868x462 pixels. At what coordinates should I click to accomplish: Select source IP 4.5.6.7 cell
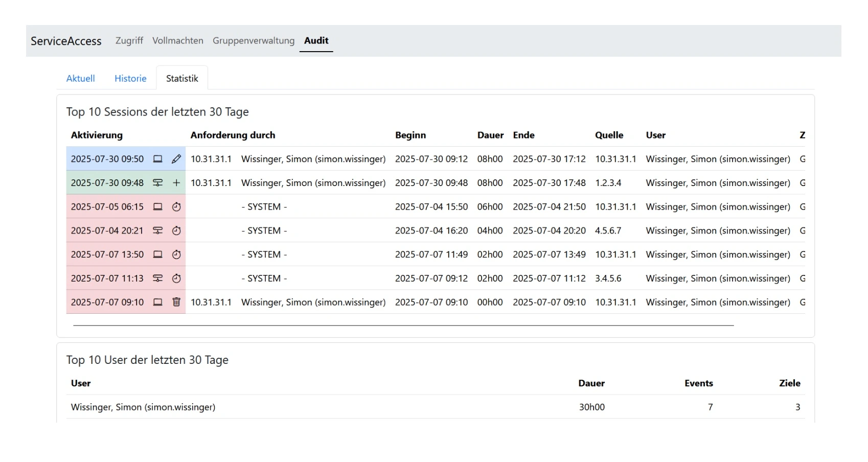pos(608,230)
